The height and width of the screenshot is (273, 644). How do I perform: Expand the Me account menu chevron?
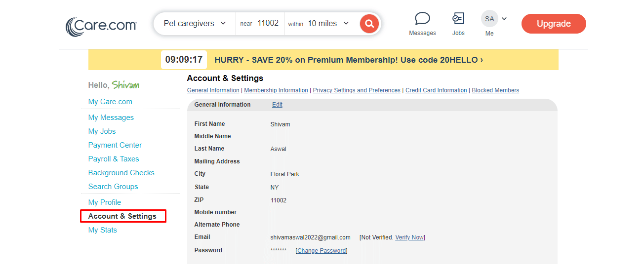(504, 19)
